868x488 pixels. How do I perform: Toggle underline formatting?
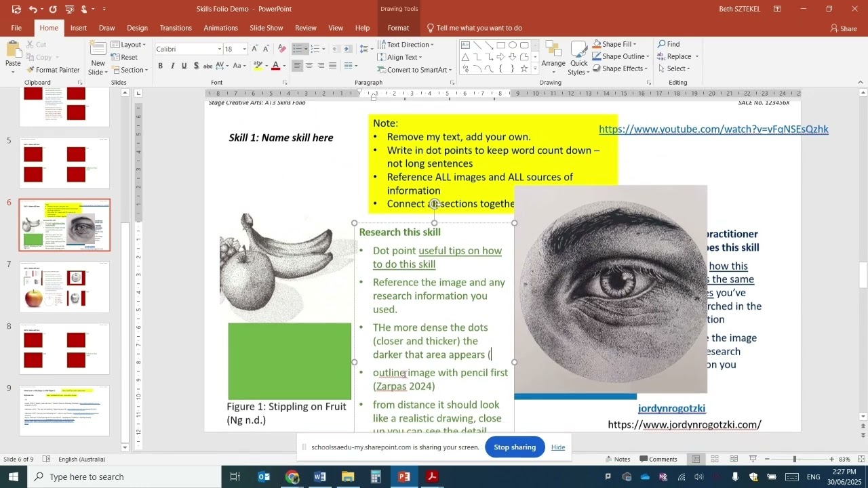tap(184, 66)
